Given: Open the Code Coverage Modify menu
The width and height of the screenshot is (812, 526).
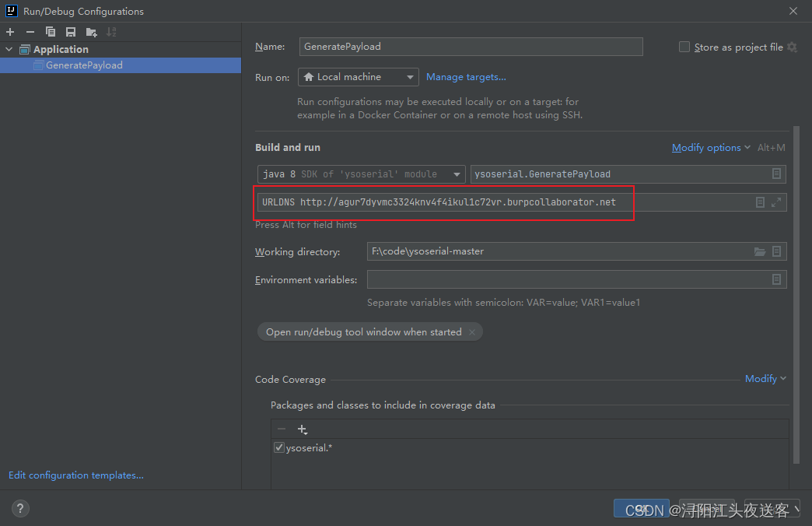Looking at the screenshot, I should pos(765,379).
